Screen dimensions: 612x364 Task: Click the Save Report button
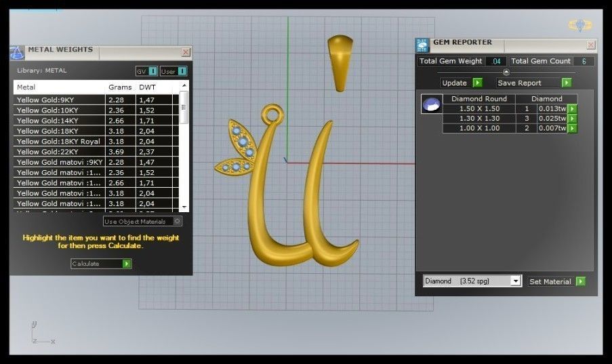[x=534, y=83]
